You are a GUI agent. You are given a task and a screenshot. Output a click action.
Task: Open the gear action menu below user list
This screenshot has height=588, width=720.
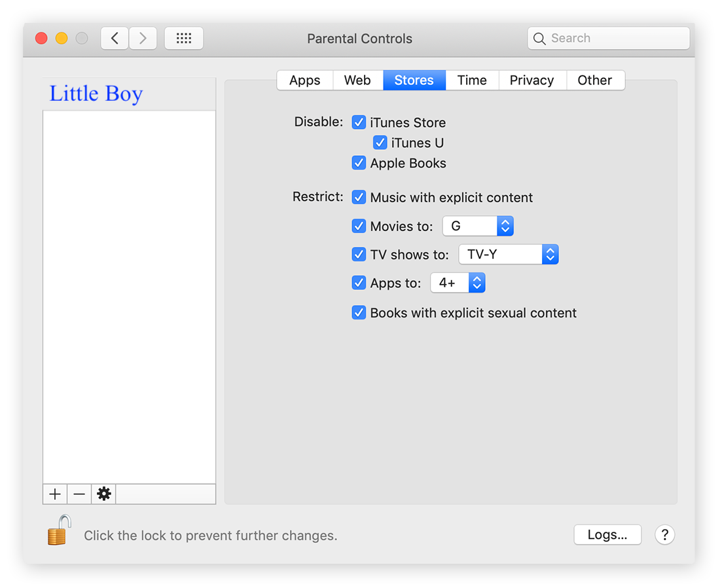pyautogui.click(x=103, y=494)
